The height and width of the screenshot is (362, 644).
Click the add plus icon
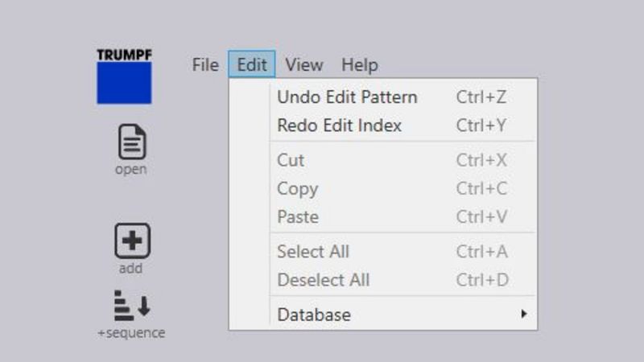pyautogui.click(x=132, y=241)
